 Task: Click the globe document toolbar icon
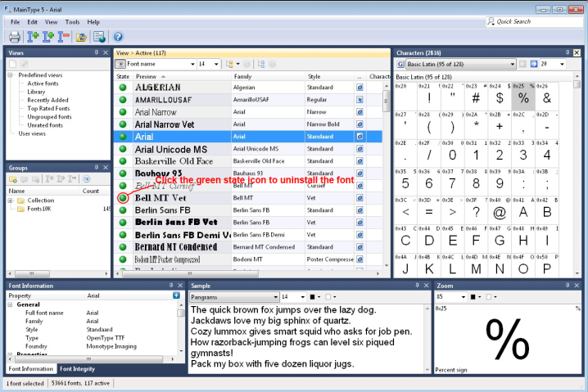click(99, 37)
